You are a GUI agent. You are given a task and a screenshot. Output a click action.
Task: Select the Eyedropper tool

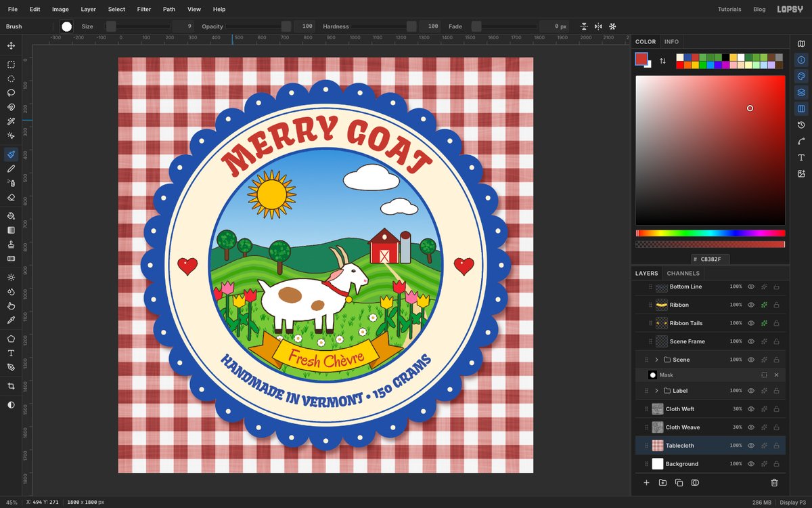coord(11,320)
